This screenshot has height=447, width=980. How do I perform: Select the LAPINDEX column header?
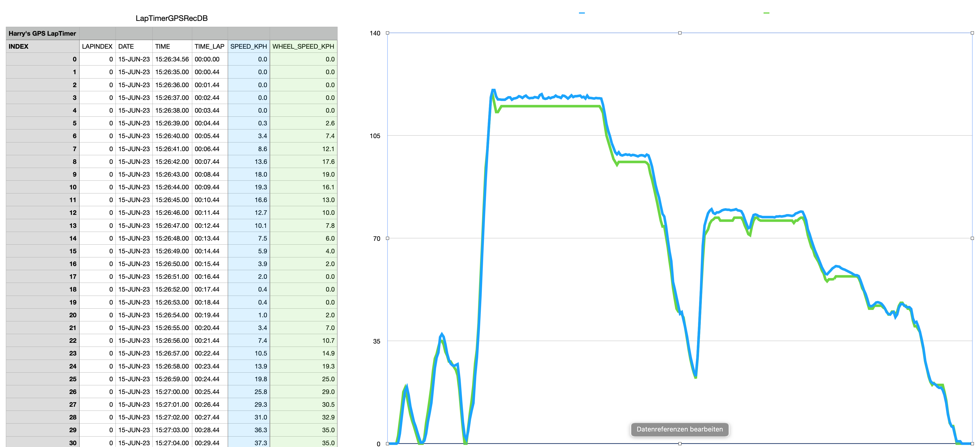point(97,46)
